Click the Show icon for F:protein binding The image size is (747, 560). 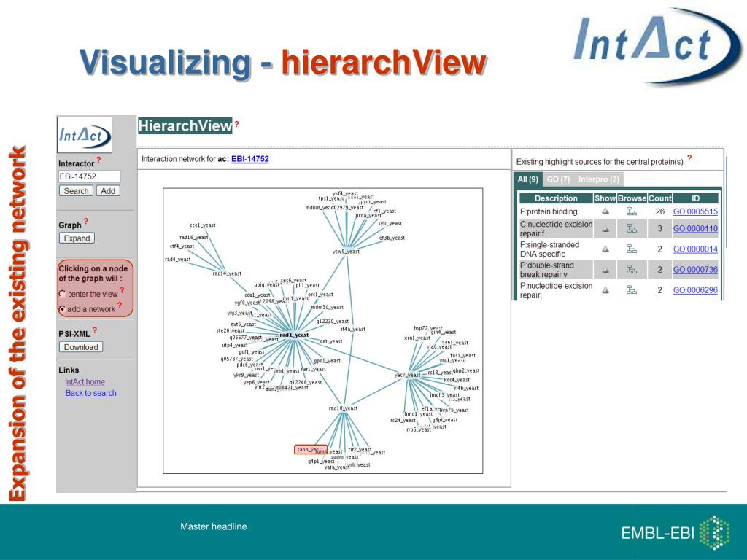(x=605, y=211)
